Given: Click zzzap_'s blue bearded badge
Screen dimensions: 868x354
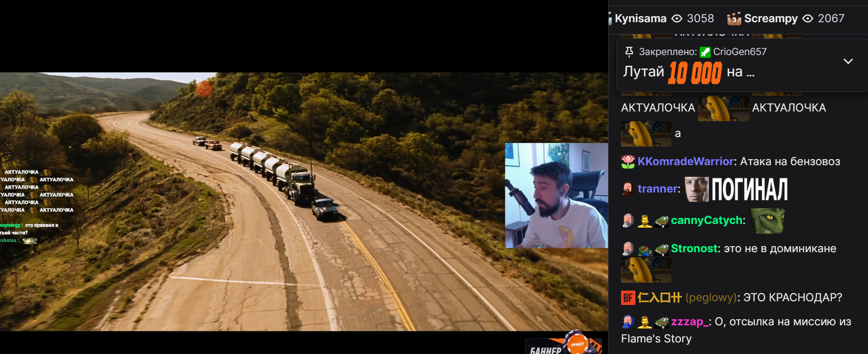Looking at the screenshot, I should click(x=628, y=322).
